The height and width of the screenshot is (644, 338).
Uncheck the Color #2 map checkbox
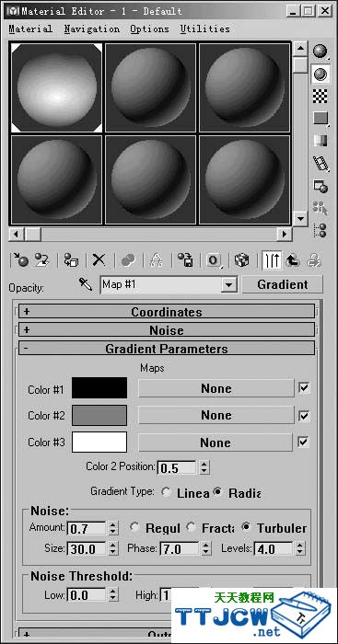[x=304, y=415]
